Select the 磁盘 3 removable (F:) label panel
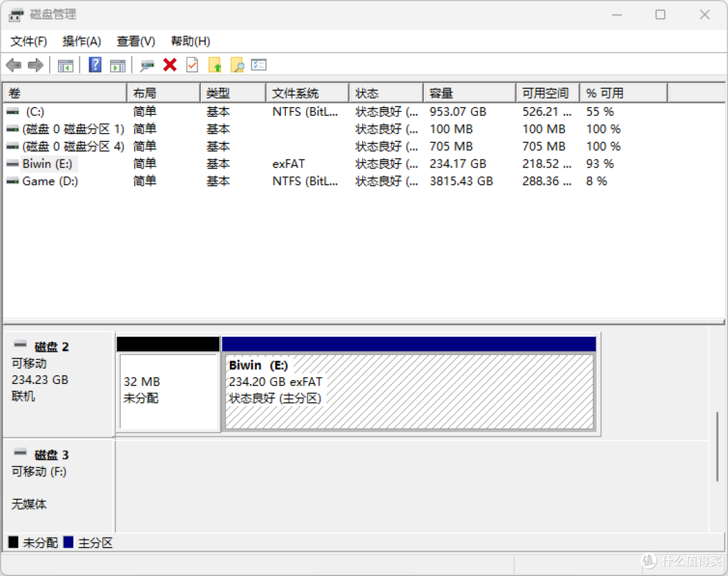Viewport: 728px width, 576px height. point(59,486)
